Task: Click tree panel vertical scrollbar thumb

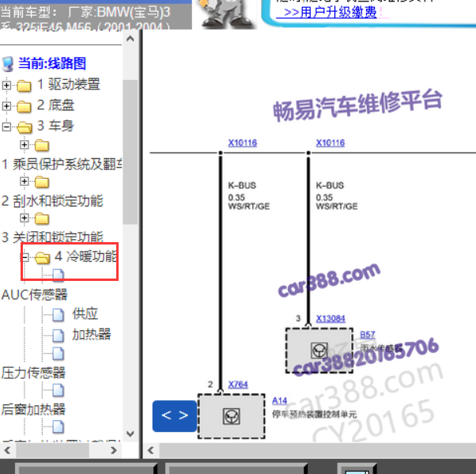Action: point(130,152)
